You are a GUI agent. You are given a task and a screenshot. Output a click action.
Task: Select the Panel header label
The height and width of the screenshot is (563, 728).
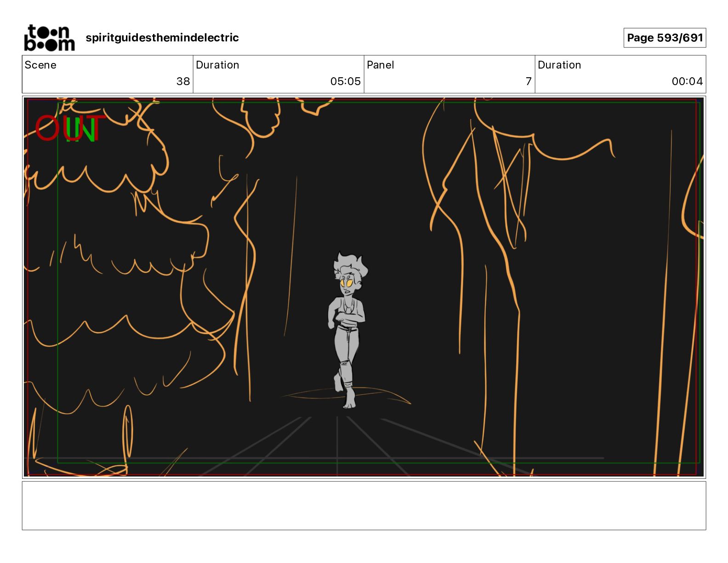point(381,65)
